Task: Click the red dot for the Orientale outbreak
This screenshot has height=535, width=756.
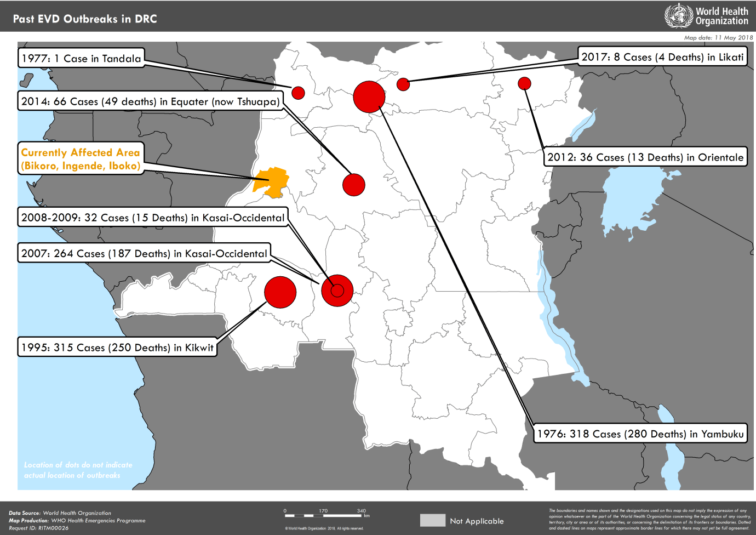Action: click(x=524, y=83)
